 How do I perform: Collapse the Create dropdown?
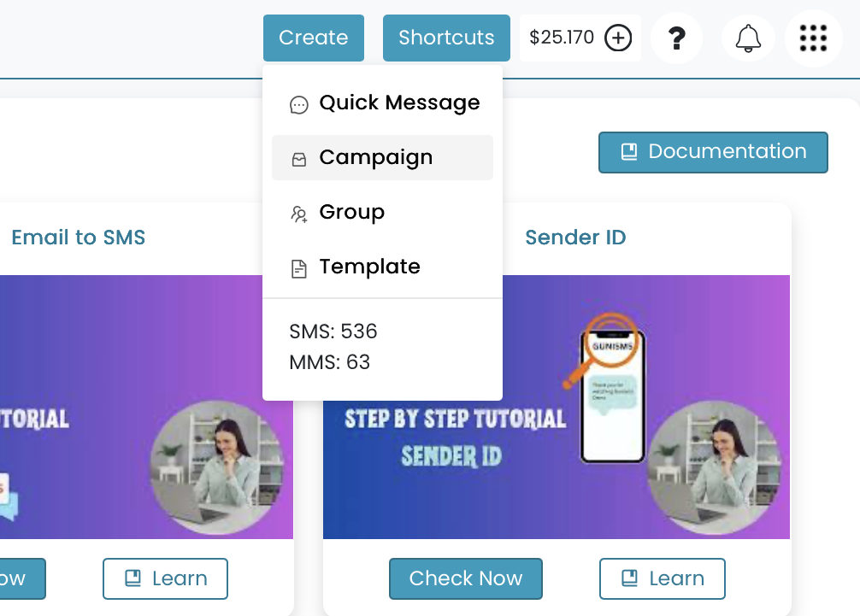pyautogui.click(x=313, y=38)
